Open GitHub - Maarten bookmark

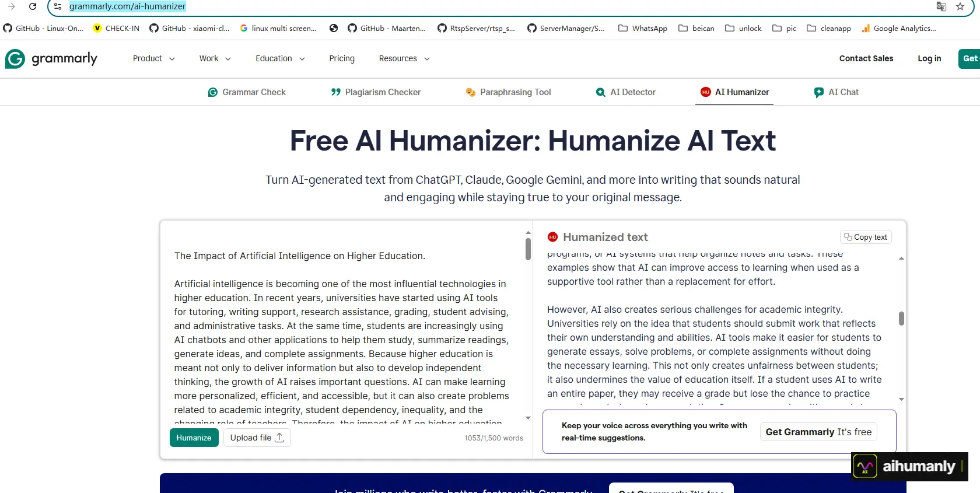(x=387, y=28)
